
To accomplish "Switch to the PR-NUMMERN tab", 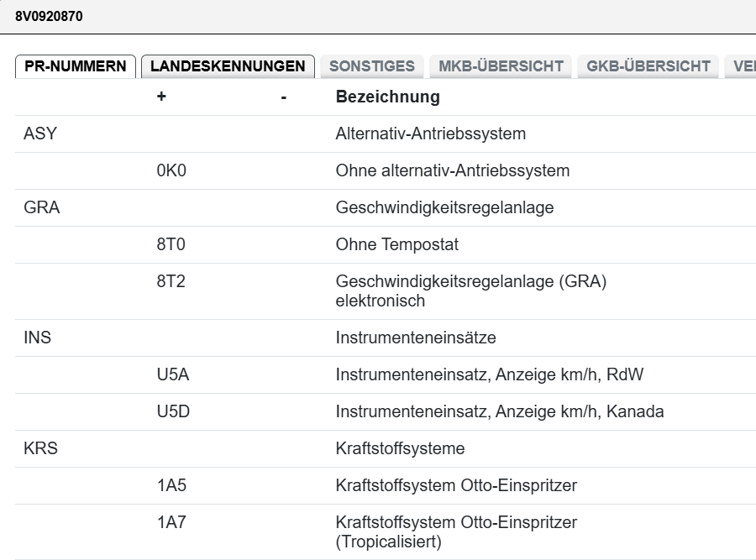I will (x=76, y=66).
